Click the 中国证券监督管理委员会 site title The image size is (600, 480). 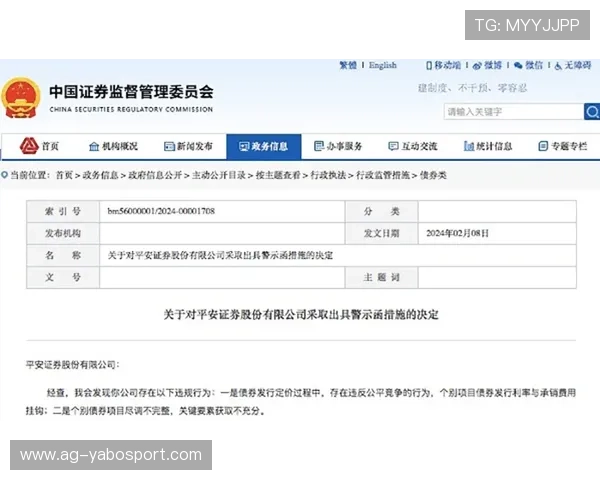[x=131, y=92]
